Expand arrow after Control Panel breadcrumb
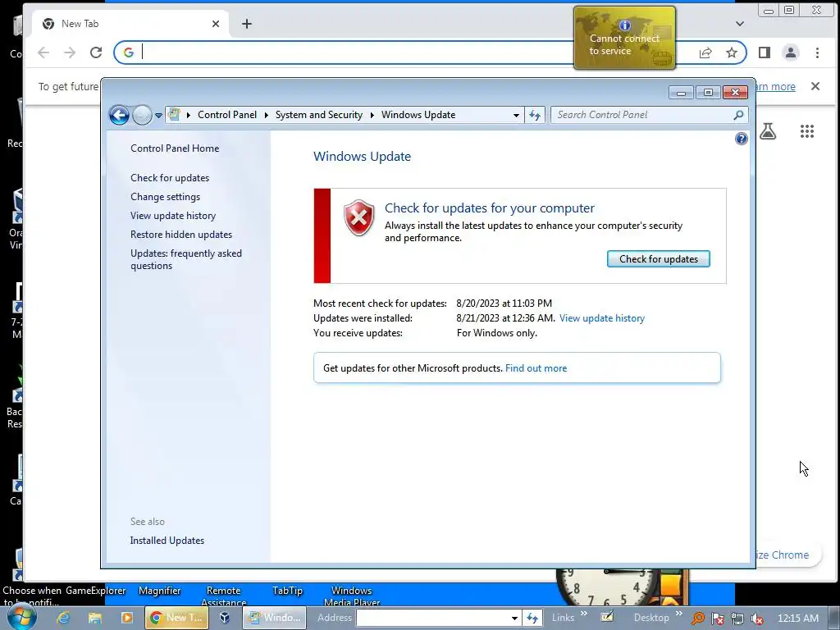 267,115
